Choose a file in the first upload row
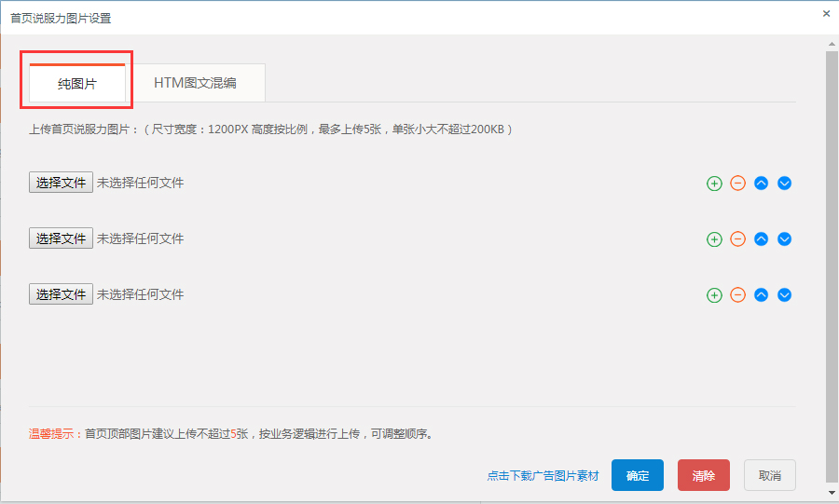The height and width of the screenshot is (504, 839). (61, 183)
